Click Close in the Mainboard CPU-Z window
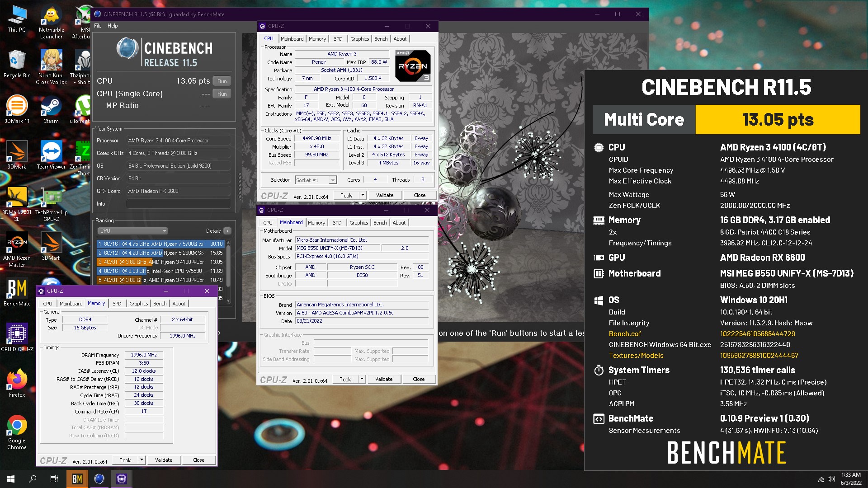868x488 pixels. click(x=419, y=379)
